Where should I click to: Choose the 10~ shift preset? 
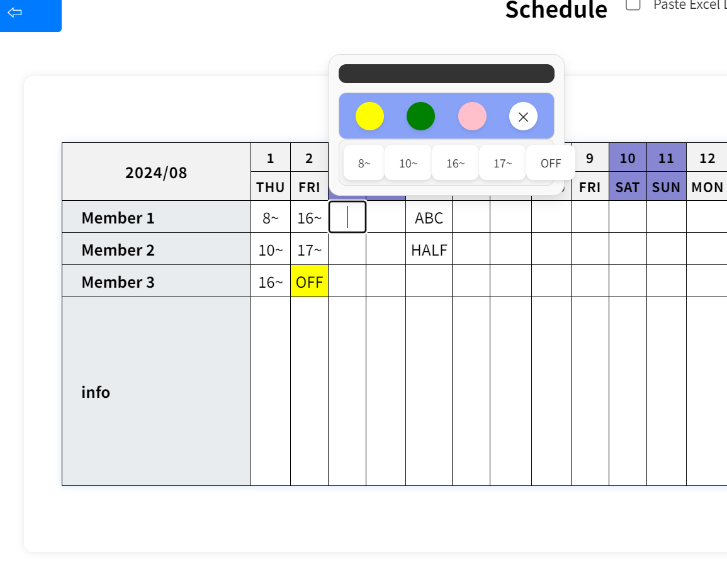click(x=407, y=162)
